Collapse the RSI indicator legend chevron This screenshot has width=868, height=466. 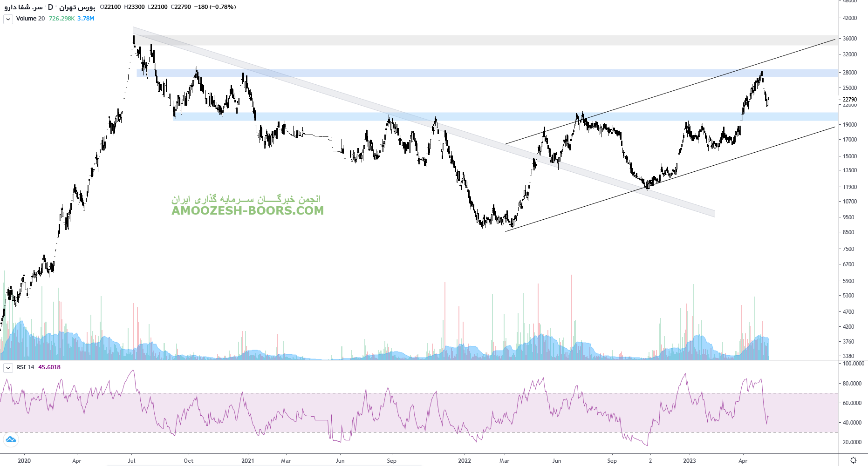tap(8, 368)
